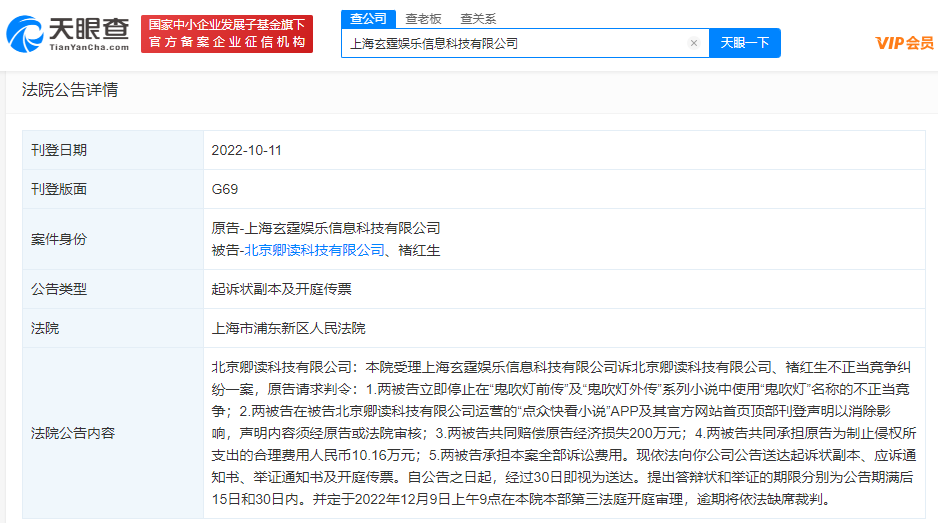Click the value 起诉状副本及开庭传票
This screenshot has height=523, width=938.
click(x=281, y=289)
